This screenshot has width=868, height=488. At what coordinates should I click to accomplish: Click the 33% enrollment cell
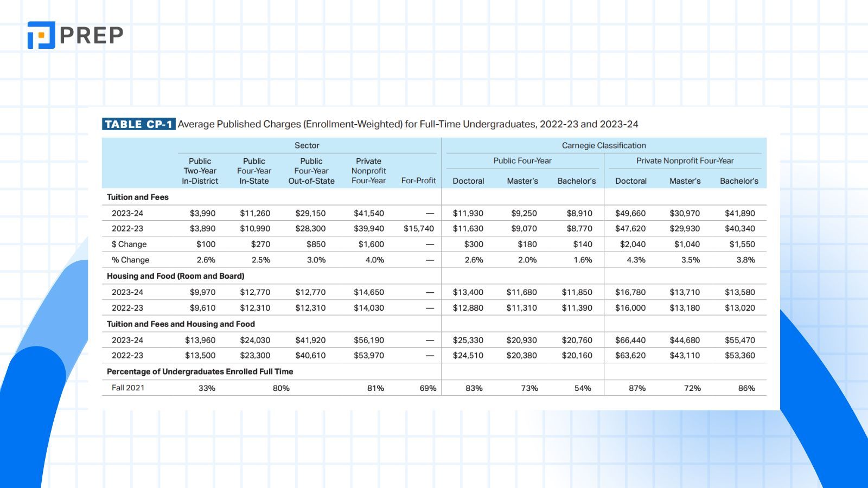point(207,388)
